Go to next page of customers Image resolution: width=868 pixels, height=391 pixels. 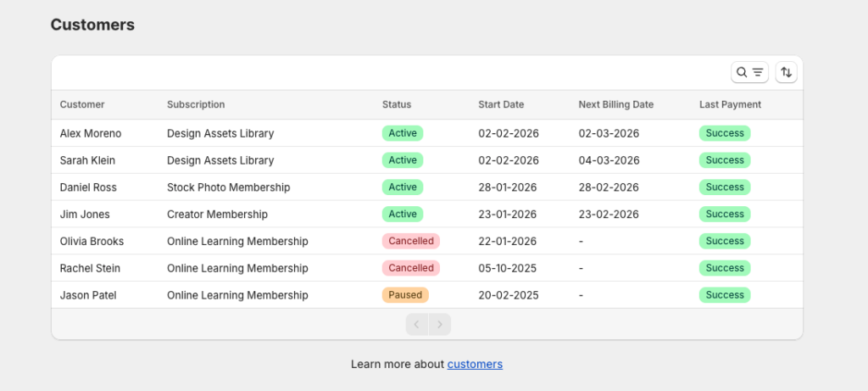(440, 325)
